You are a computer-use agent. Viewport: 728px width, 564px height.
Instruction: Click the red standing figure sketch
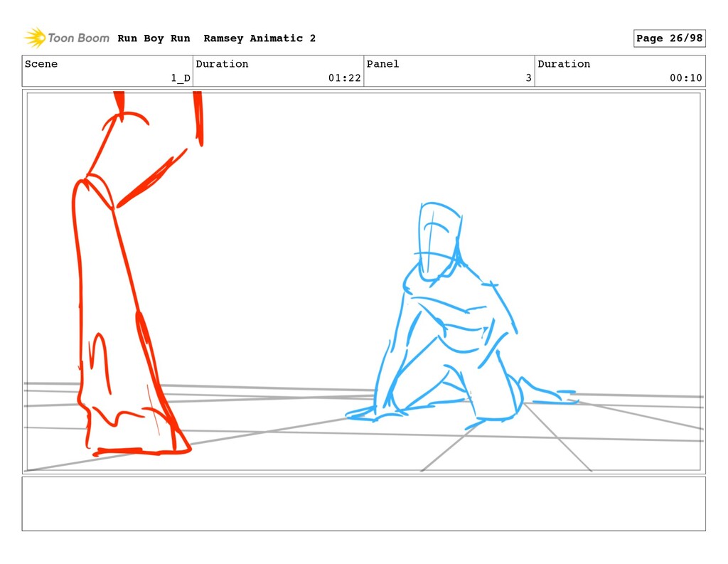(x=130, y=274)
